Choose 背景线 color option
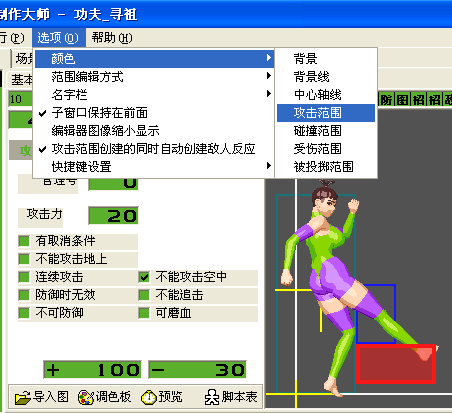Viewport: 452px width, 413px height. pyautogui.click(x=326, y=77)
